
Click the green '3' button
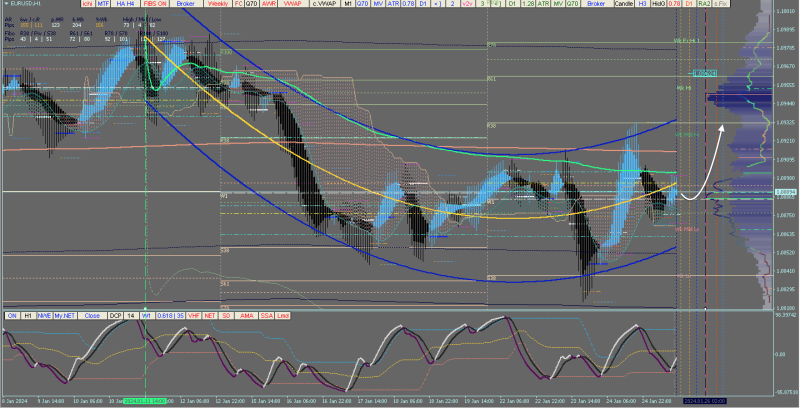(482, 4)
